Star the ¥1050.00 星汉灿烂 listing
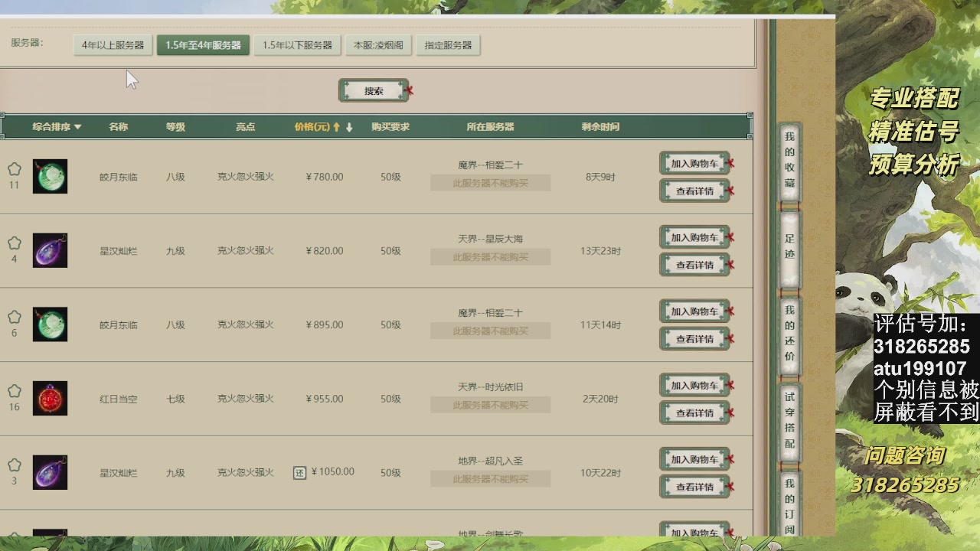 tap(14, 465)
